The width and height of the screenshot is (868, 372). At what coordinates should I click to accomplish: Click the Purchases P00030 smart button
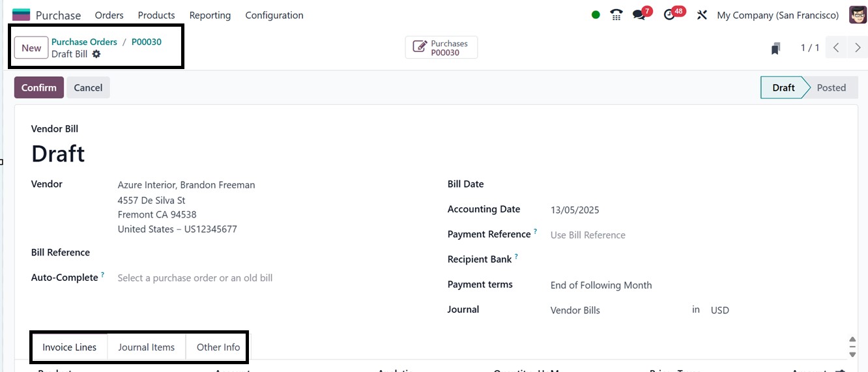tap(441, 48)
